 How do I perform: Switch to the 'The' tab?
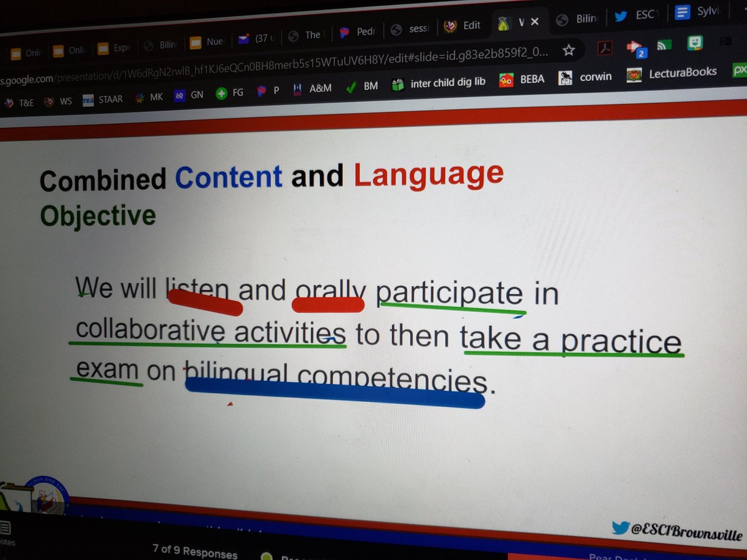306,35
